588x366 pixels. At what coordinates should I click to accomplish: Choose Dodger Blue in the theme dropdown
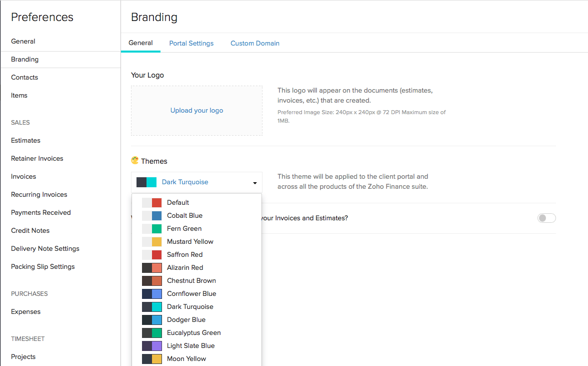pyautogui.click(x=186, y=319)
